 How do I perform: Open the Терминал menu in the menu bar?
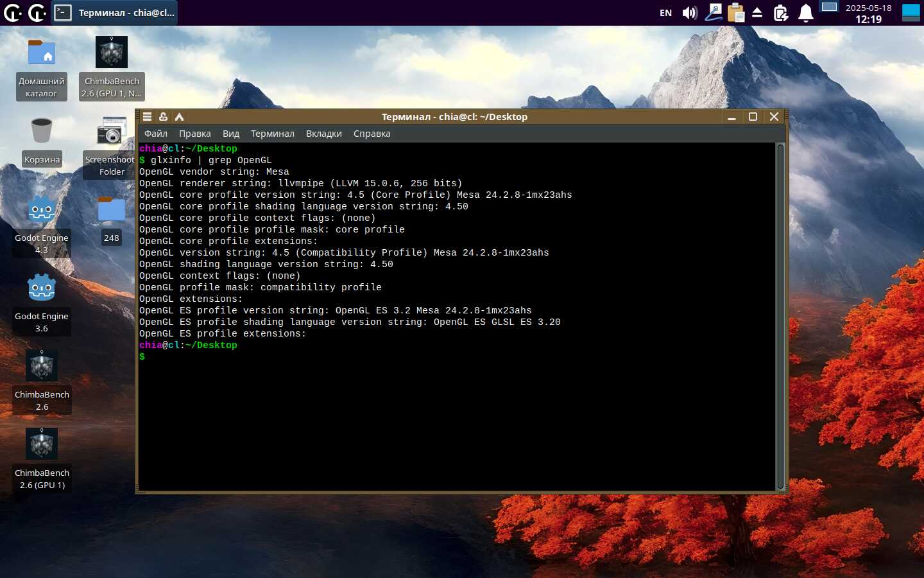pos(273,134)
